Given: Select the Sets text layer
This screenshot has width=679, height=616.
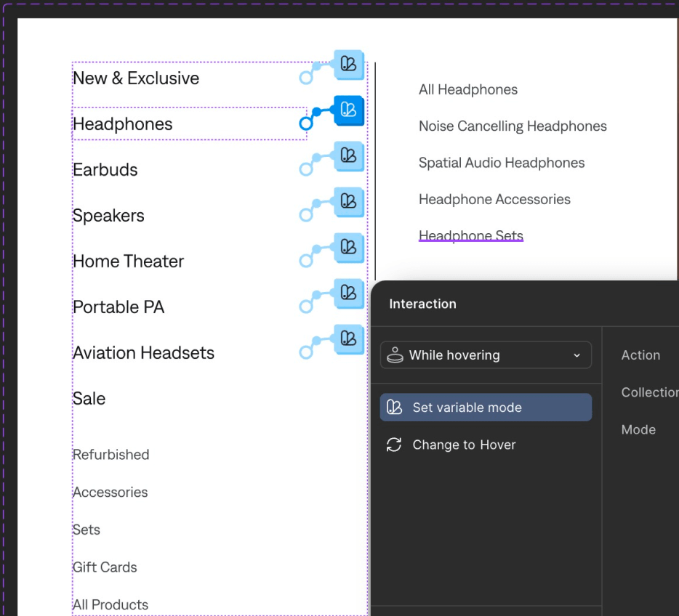Looking at the screenshot, I should [87, 530].
